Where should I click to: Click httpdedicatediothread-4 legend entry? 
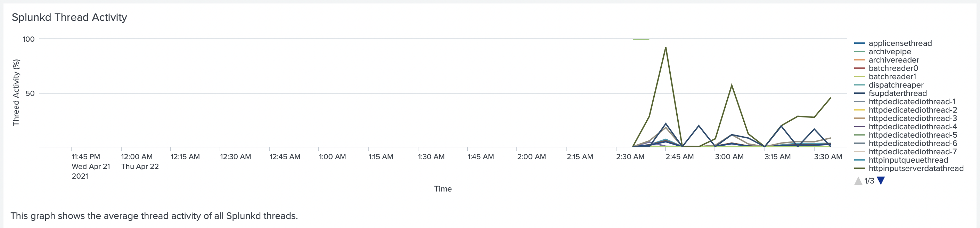[x=913, y=127]
